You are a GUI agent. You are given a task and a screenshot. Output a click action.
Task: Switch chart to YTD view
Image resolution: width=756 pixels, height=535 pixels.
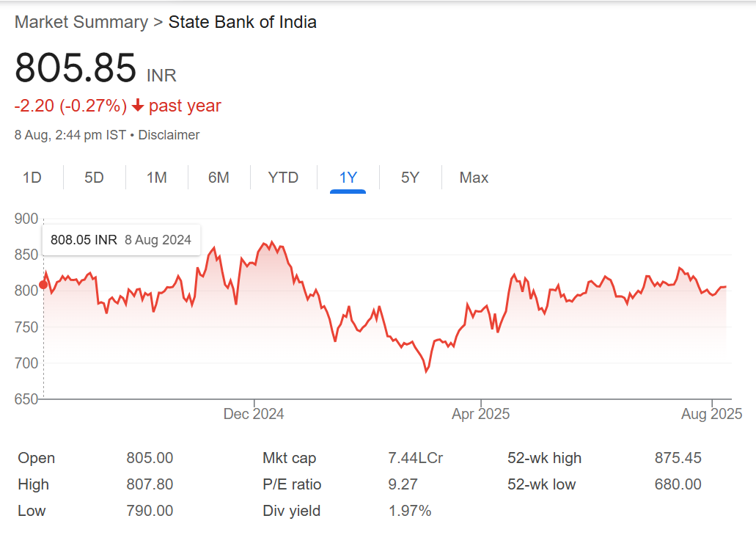283,178
